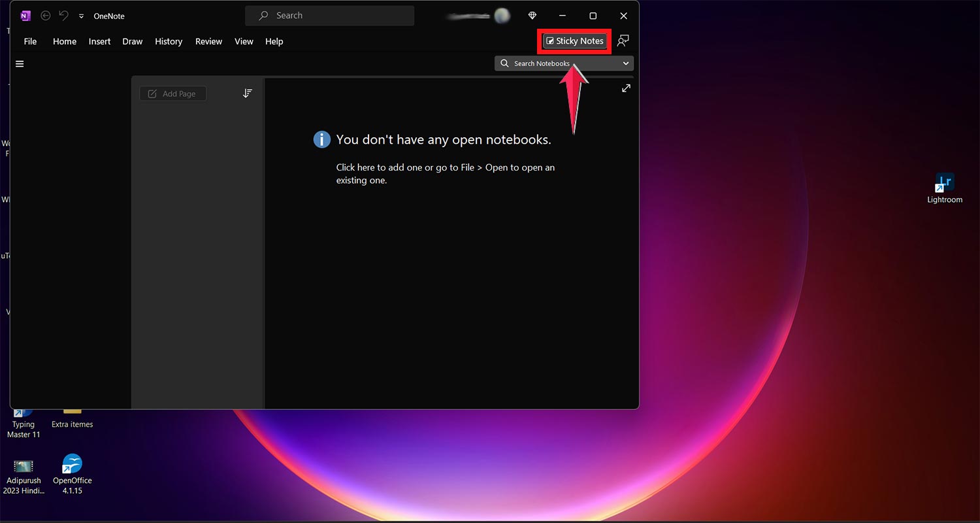The width and height of the screenshot is (980, 523).
Task: Open the File menu
Action: click(x=30, y=41)
